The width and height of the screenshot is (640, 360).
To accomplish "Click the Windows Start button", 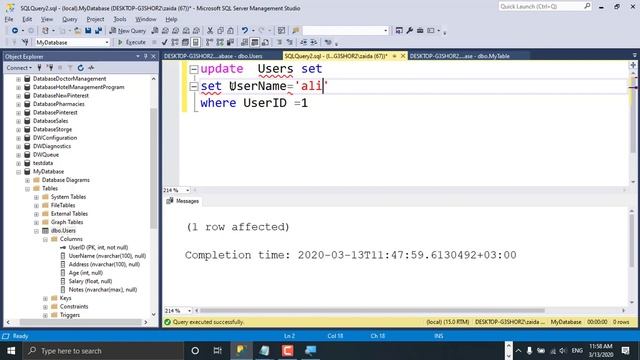I will [11, 351].
